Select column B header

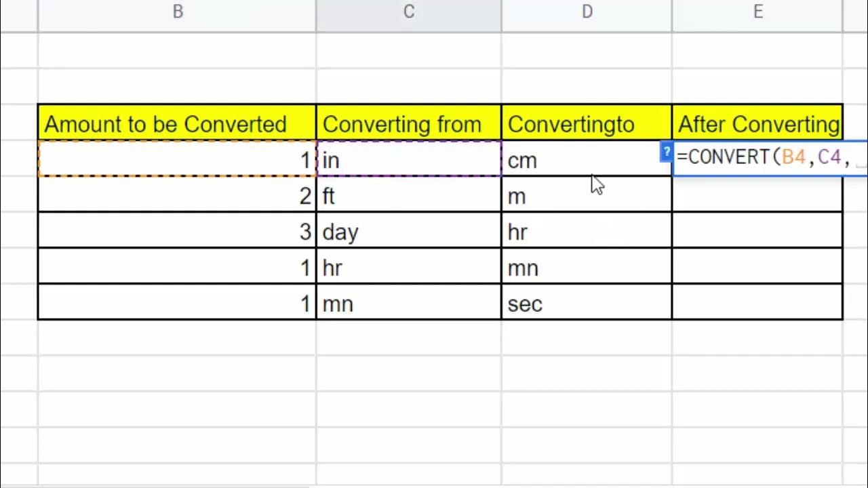[177, 12]
